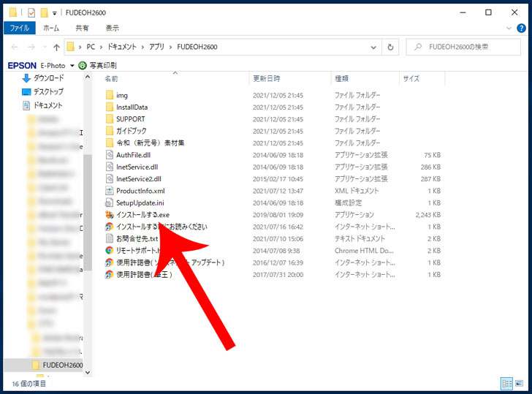Click PC in the breadcrumb path
Image resolution: width=532 pixels, height=394 pixels.
(x=91, y=47)
